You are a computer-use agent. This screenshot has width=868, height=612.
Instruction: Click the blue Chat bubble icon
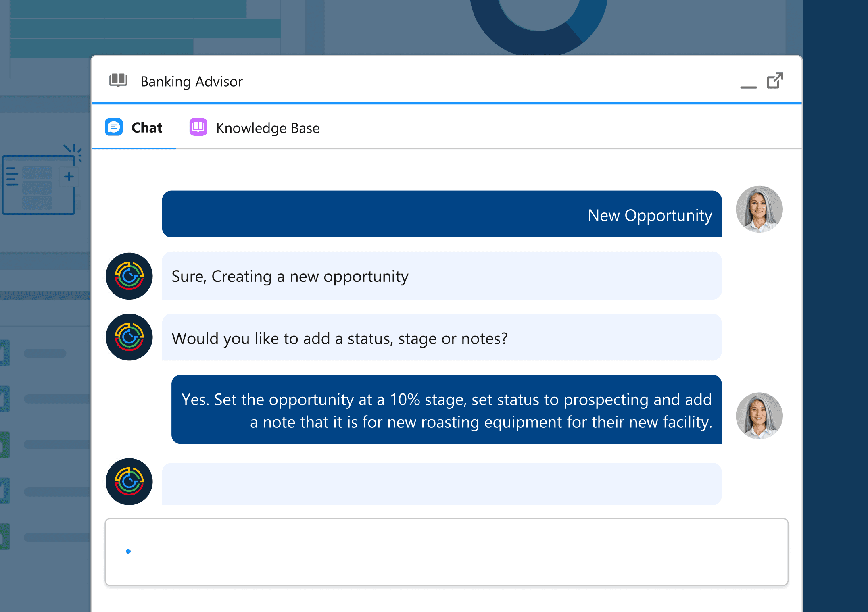(114, 127)
